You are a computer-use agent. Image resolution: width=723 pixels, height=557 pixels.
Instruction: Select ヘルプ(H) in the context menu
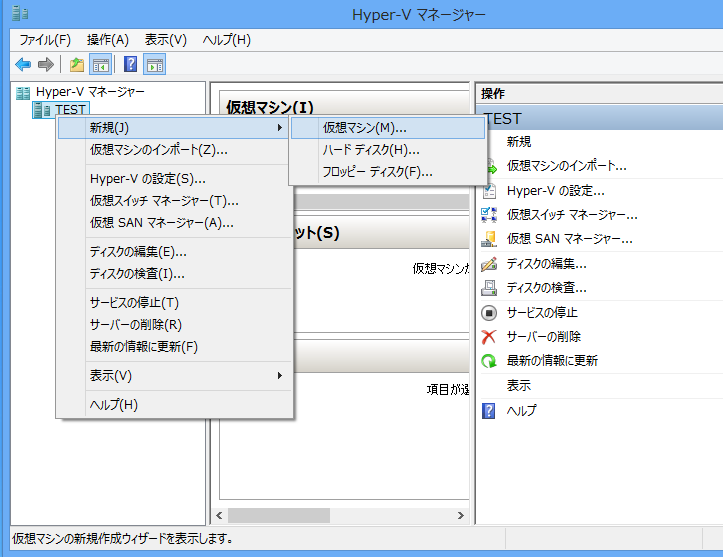[174, 405]
